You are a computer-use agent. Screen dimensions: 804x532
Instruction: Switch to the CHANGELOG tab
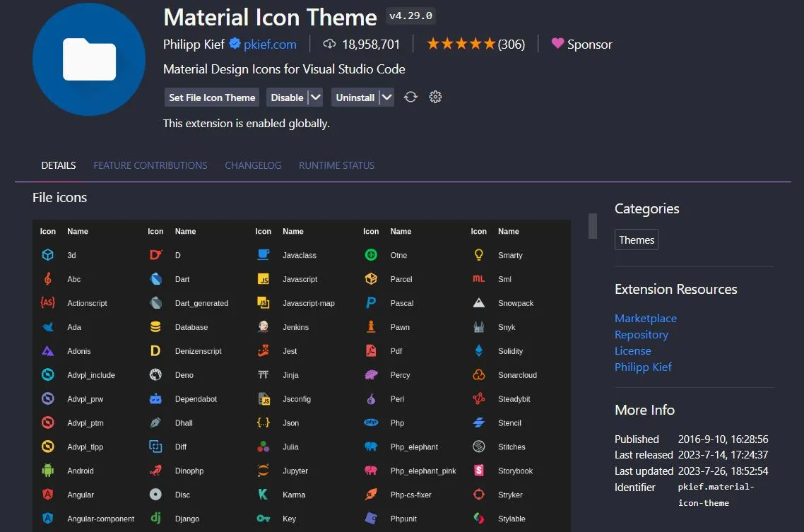coord(253,165)
